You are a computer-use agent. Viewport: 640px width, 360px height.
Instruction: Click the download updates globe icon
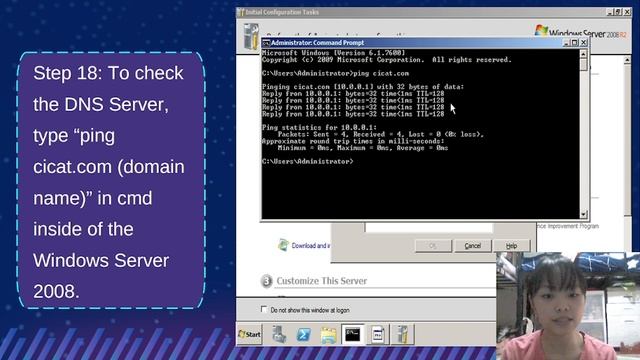tap(283, 244)
